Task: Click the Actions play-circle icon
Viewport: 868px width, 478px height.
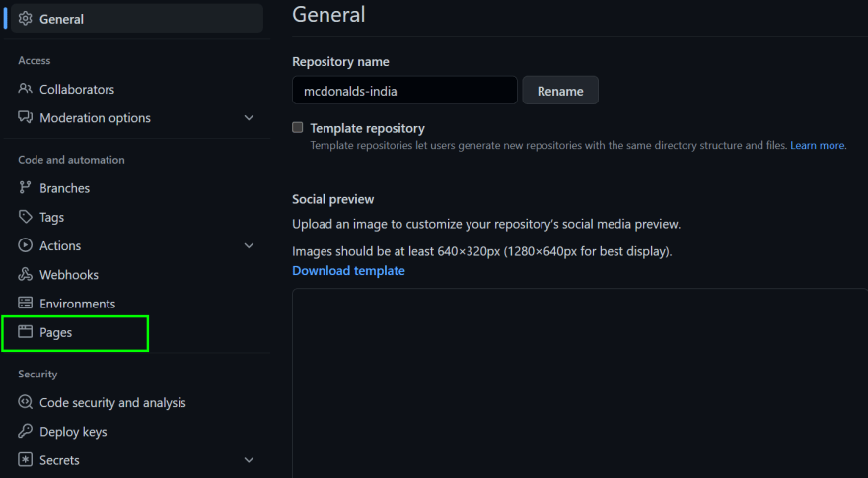Action: tap(25, 245)
